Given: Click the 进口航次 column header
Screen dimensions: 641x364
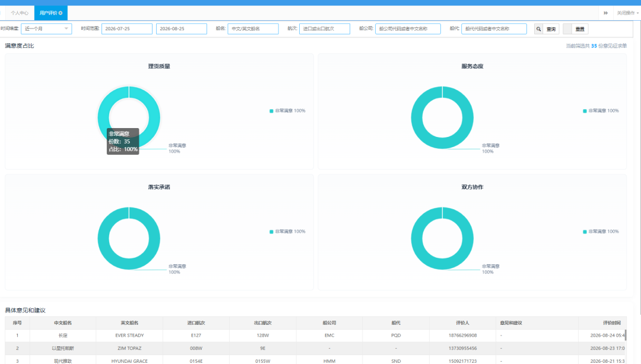Looking at the screenshot, I should (x=196, y=323).
